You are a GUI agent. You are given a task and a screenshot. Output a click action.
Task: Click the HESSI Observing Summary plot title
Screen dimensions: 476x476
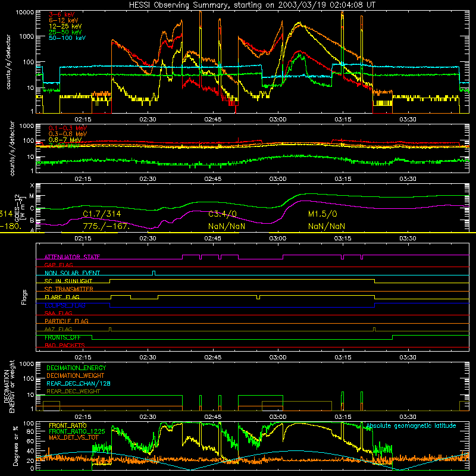click(x=252, y=5)
